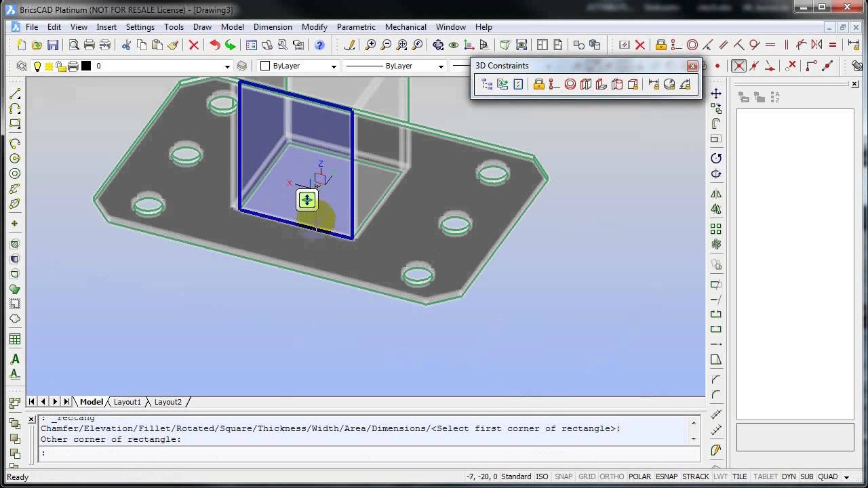Close the 3D Constraints toolbar
The width and height of the screenshot is (868, 488).
coord(692,66)
